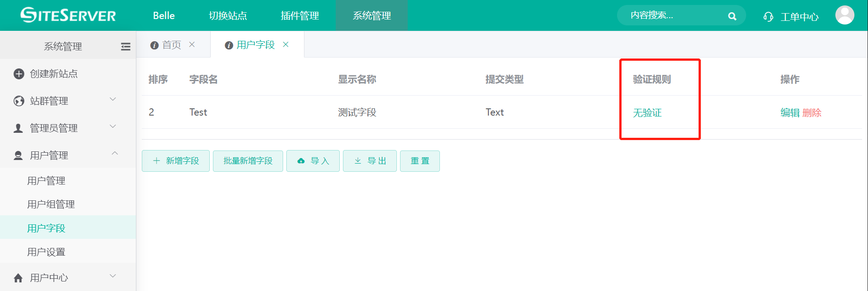Click the search magnifier icon
The width and height of the screenshot is (868, 291).
pyautogui.click(x=732, y=16)
